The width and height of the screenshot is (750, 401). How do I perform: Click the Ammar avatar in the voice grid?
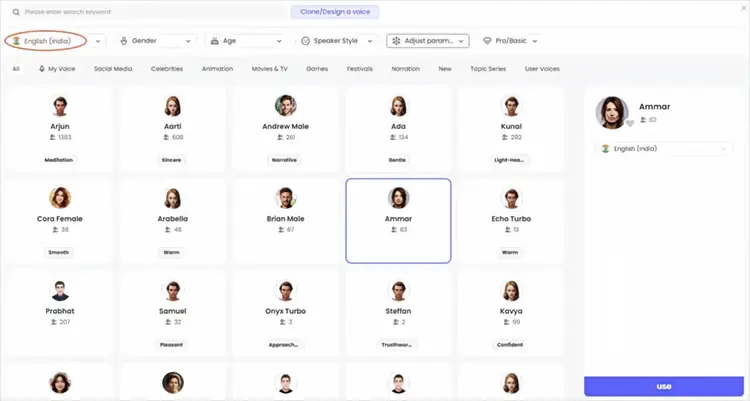[x=398, y=198]
